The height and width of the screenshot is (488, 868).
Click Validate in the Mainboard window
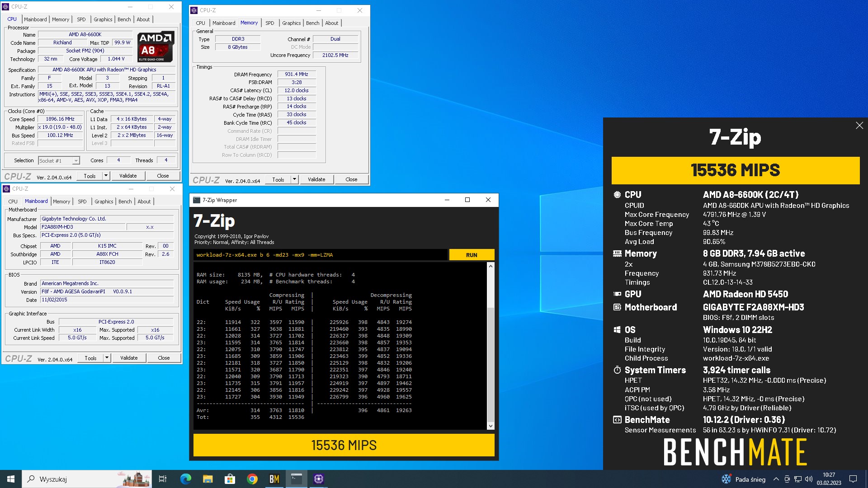[129, 358]
